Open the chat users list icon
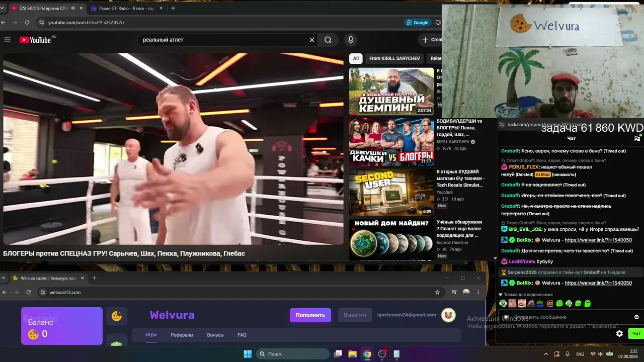 click(x=637, y=138)
